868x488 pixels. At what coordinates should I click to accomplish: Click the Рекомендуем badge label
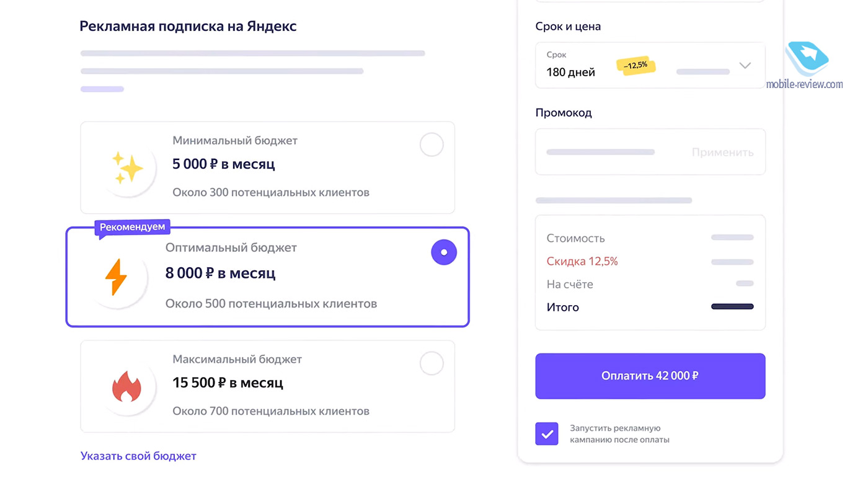[x=133, y=227]
